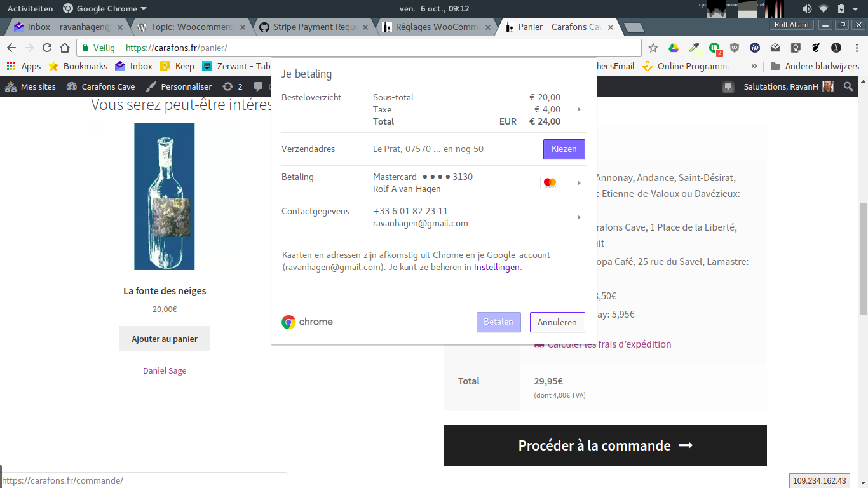Click the volume speaker icon in the top bar
This screenshot has width=868, height=488.
tap(808, 9)
